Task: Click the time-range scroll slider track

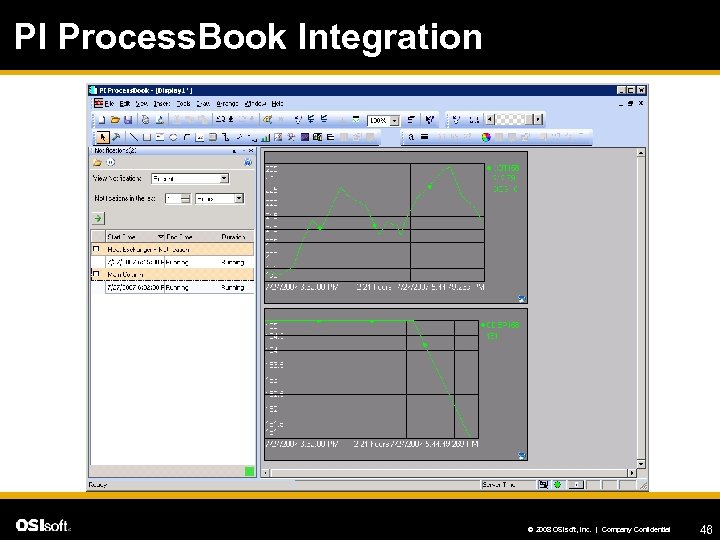Action: [x=511, y=119]
